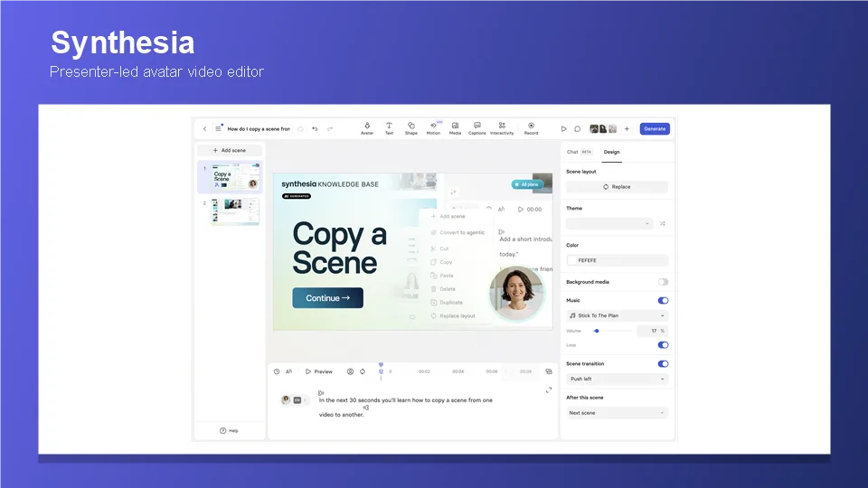Choose Convert to agentic in context menu

coord(458,232)
